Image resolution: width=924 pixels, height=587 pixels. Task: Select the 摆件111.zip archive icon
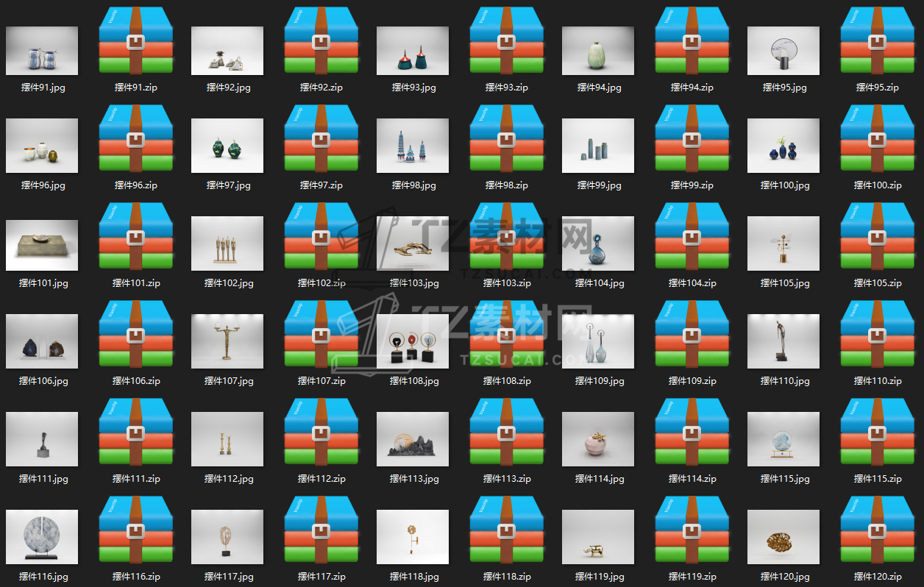point(136,432)
